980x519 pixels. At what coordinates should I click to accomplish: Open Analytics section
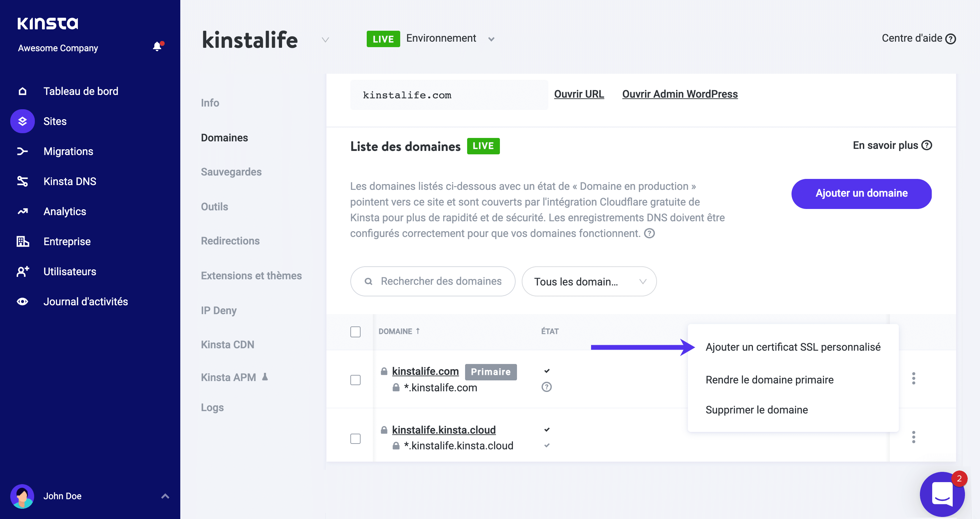pyautogui.click(x=64, y=211)
